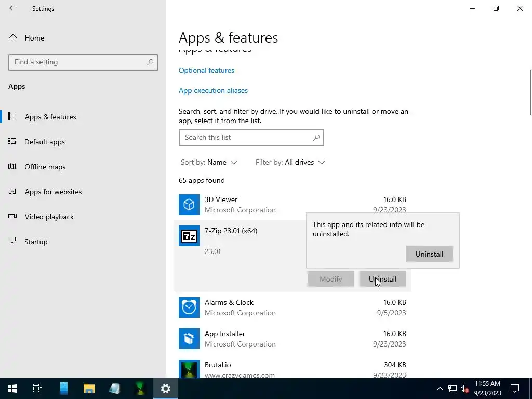Open the Brutal.io taskbar icon
The image size is (532, 399).
[140, 389]
